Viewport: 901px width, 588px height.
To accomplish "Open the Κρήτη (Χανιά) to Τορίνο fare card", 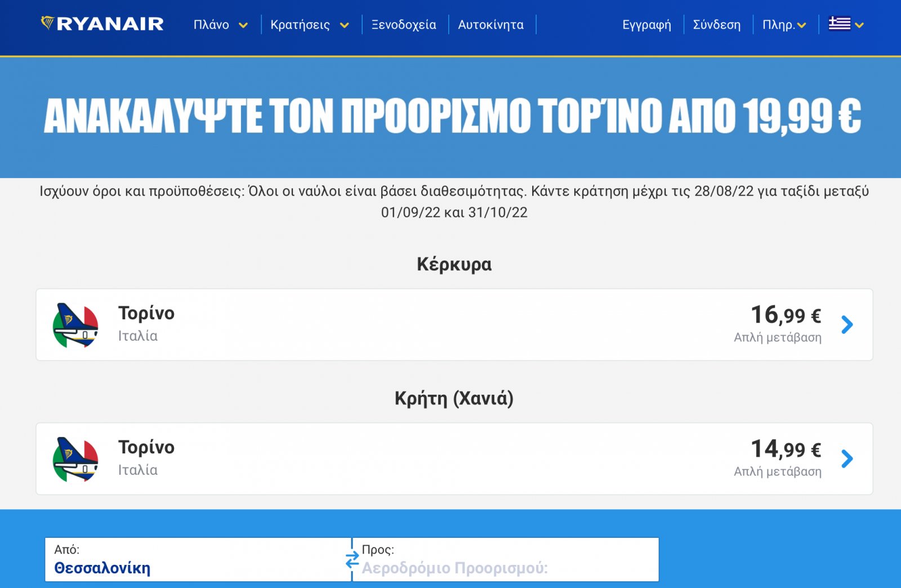I will [x=454, y=458].
